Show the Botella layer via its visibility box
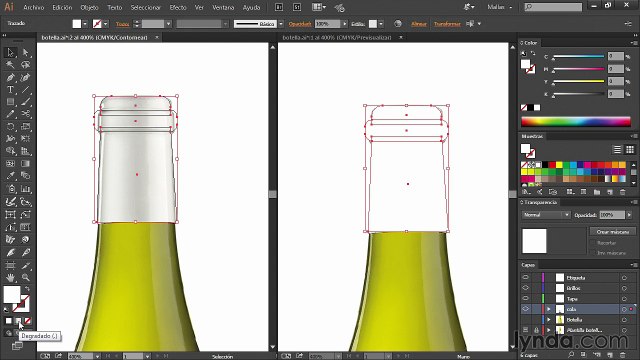 525,320
